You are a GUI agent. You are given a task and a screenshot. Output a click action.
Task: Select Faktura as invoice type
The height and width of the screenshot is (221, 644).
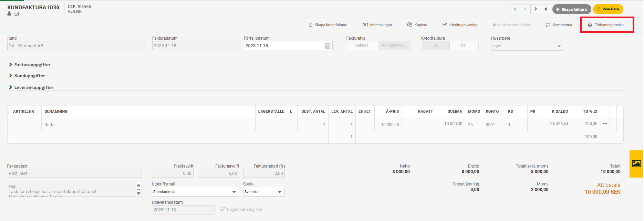[362, 46]
